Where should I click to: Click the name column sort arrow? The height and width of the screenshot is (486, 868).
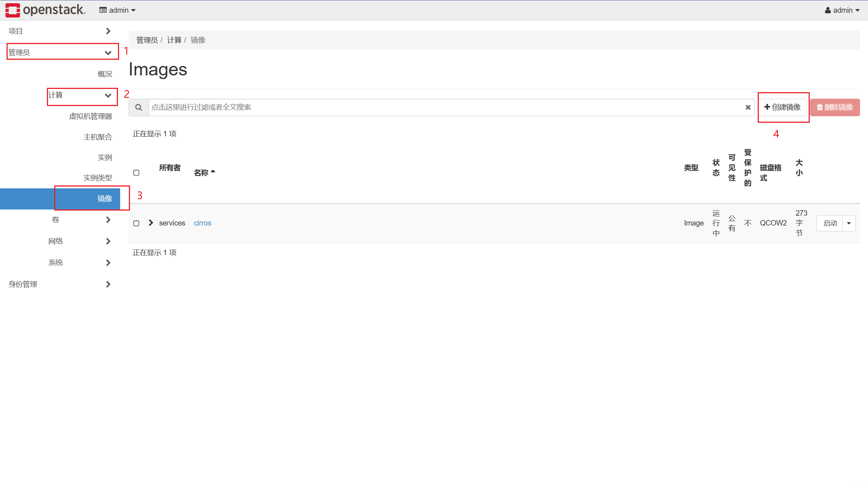[213, 172]
